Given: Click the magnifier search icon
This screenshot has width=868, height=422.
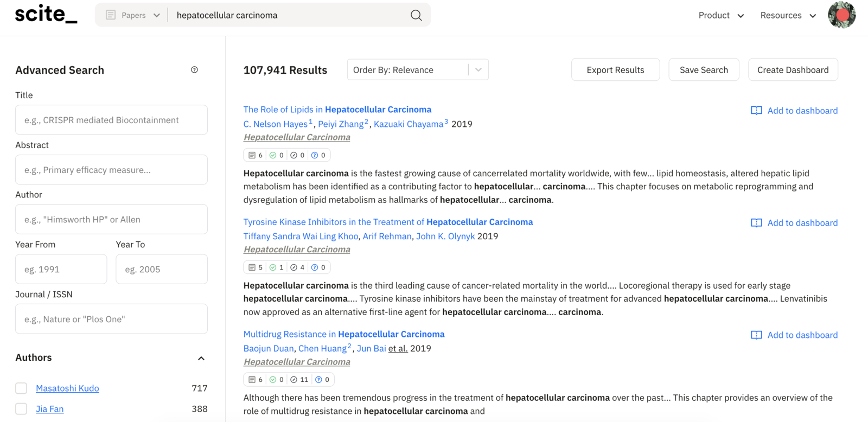Looking at the screenshot, I should pos(416,15).
